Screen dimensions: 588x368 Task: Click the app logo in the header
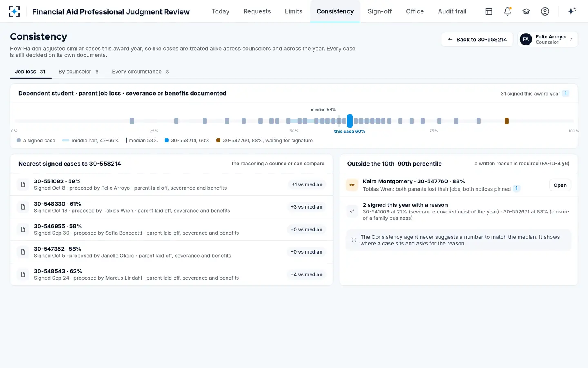(14, 11)
